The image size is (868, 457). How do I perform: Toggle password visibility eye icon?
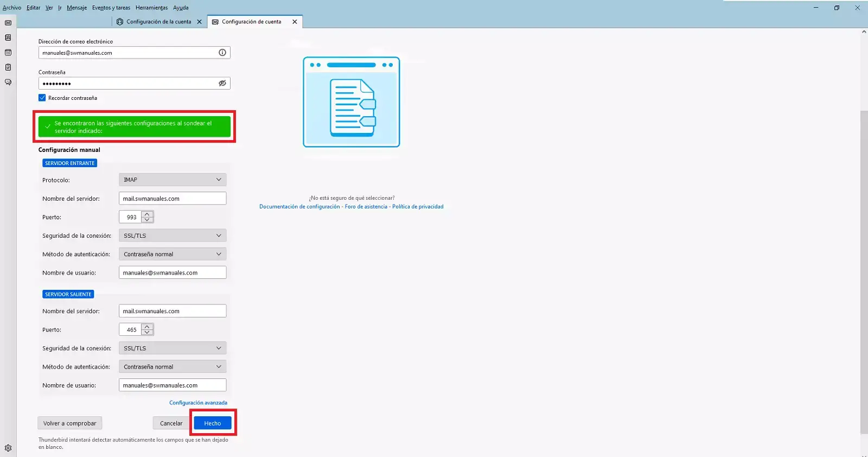[x=222, y=83]
